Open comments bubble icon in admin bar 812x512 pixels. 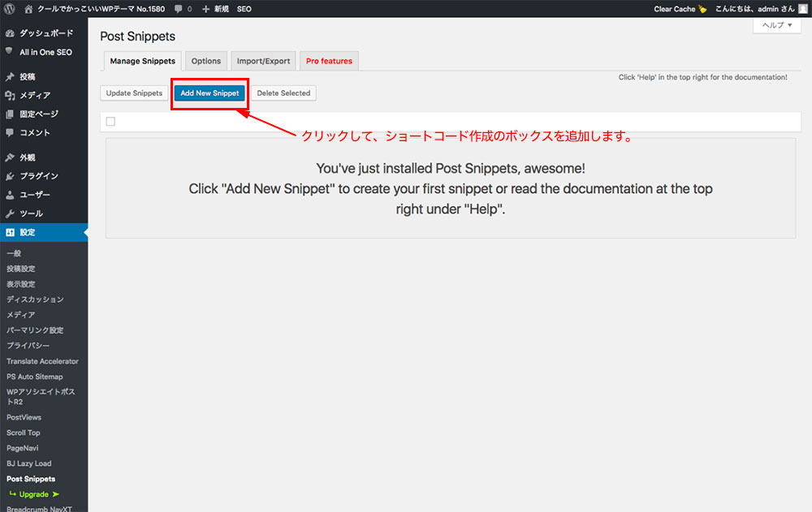(178, 9)
